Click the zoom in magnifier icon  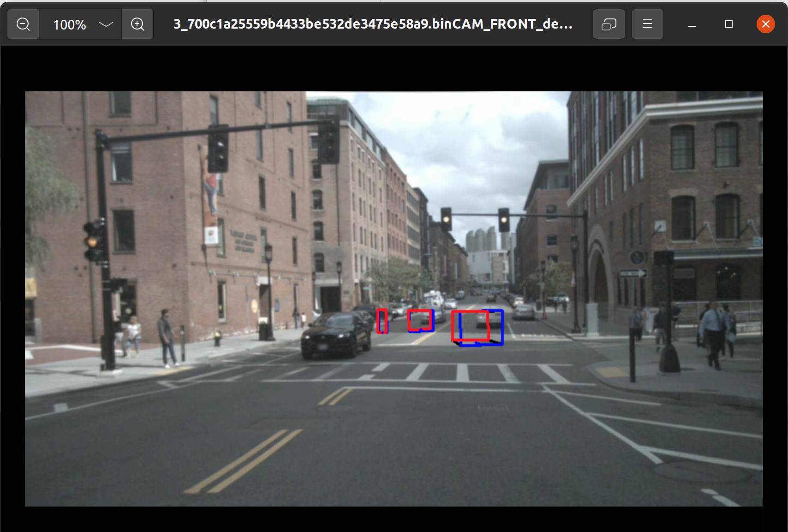click(x=137, y=24)
